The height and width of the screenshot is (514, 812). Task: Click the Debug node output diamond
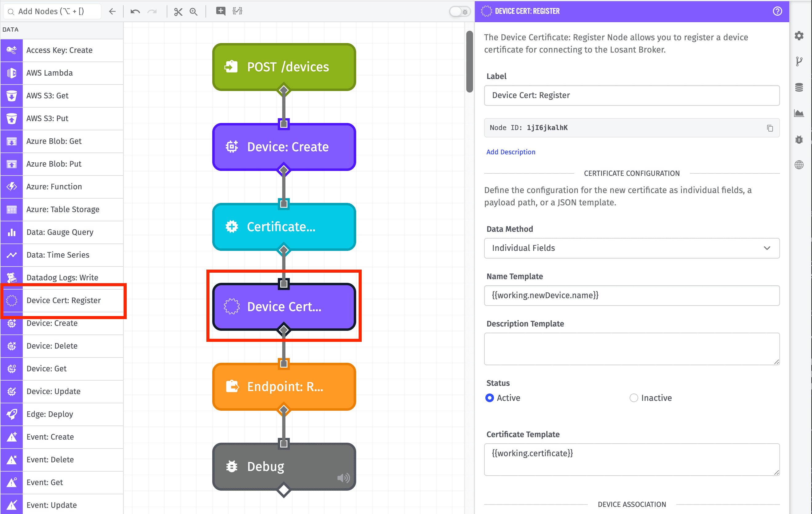[284, 490]
